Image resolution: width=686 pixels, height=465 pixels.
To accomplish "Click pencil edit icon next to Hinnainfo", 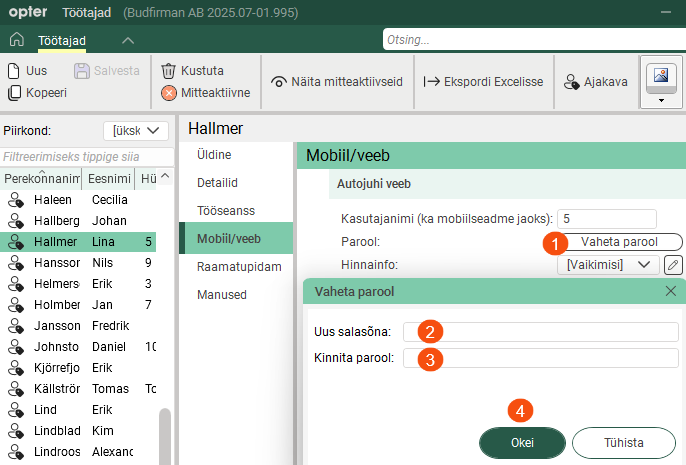I will coord(673,264).
